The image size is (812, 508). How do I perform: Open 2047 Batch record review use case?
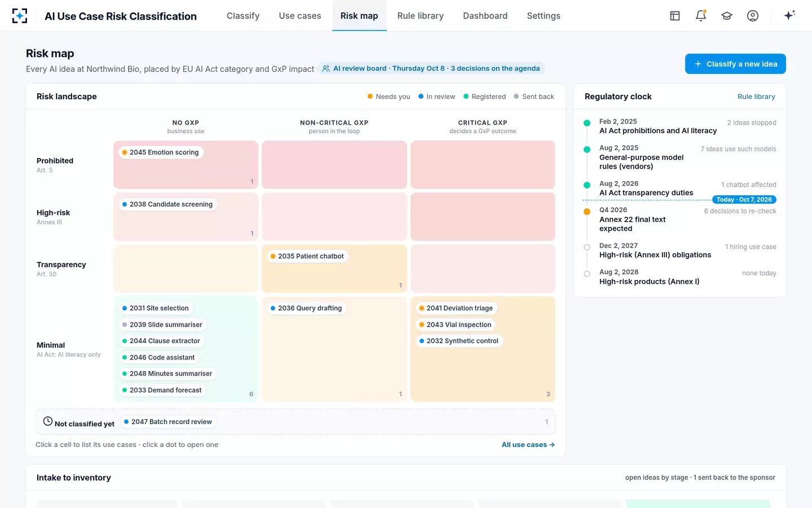(x=168, y=422)
